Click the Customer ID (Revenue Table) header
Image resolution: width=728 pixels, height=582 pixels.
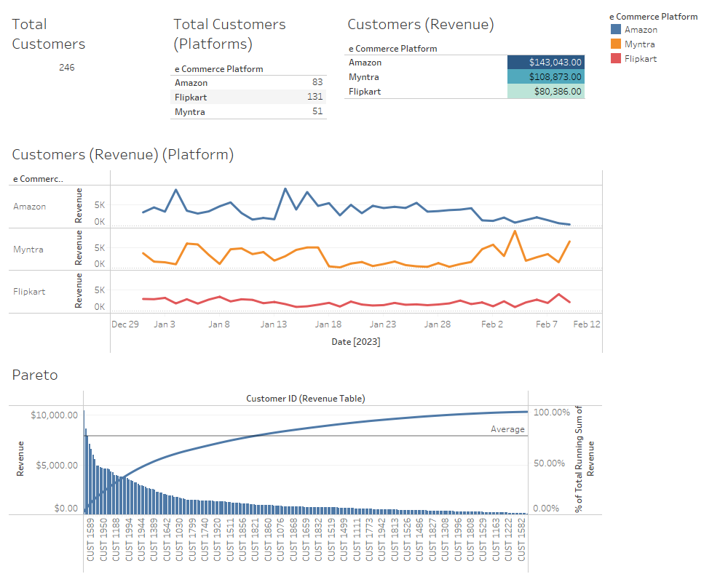pos(306,399)
